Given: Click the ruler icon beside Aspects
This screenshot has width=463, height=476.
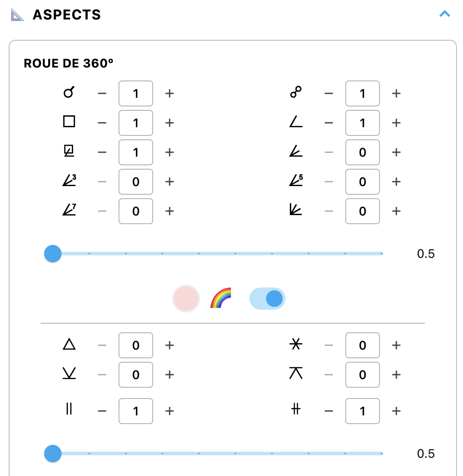Looking at the screenshot, I should (17, 15).
